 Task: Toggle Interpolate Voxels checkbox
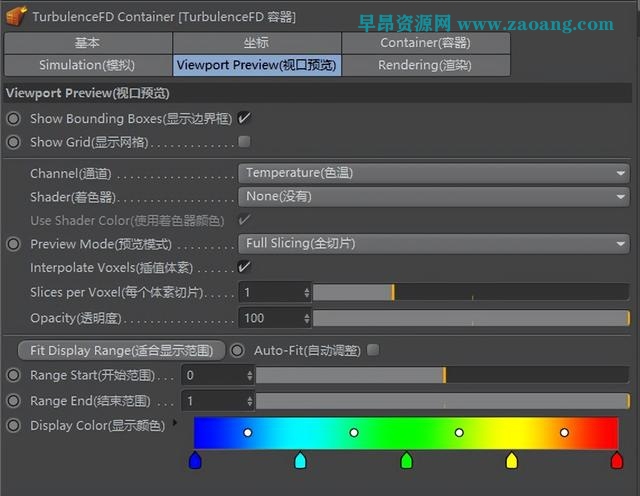[244, 267]
